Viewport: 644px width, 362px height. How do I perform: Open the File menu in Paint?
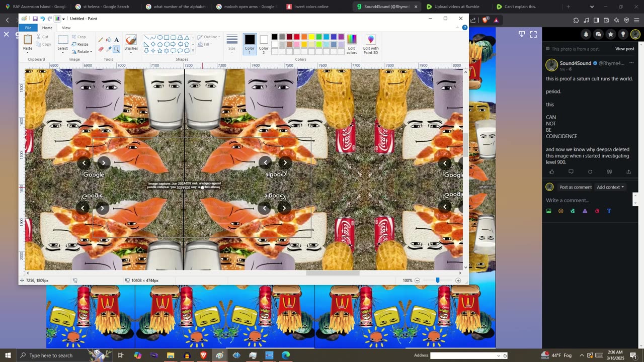[x=28, y=28]
